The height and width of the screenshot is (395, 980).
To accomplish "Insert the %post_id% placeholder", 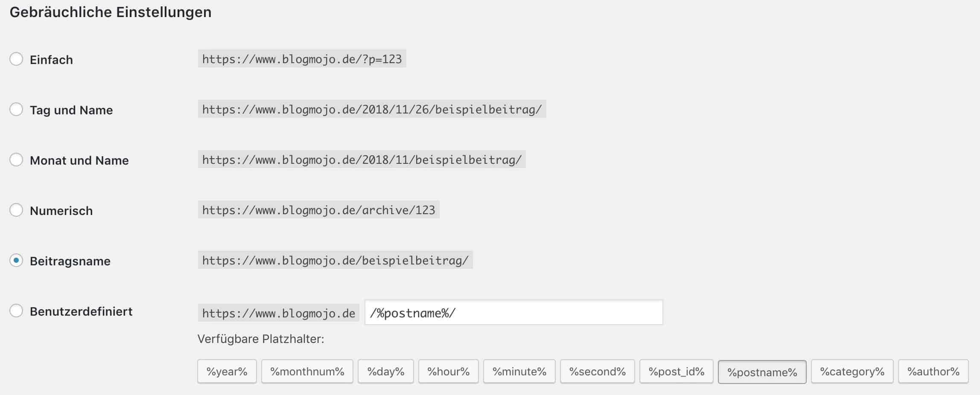I will coord(676,371).
